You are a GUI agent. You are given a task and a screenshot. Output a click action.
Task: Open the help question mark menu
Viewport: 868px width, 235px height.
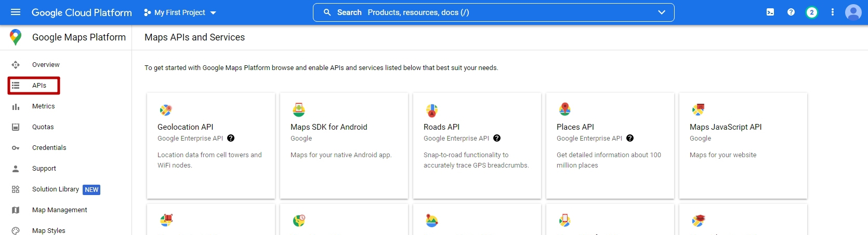[791, 12]
